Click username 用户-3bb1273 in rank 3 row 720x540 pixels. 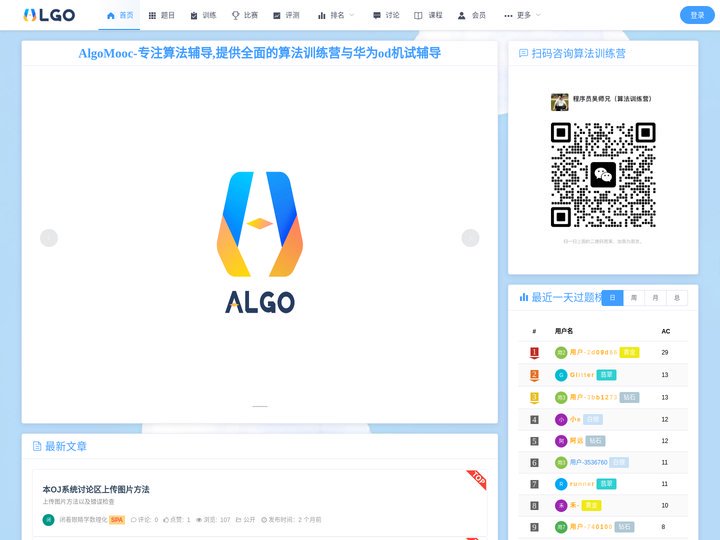coord(594,397)
